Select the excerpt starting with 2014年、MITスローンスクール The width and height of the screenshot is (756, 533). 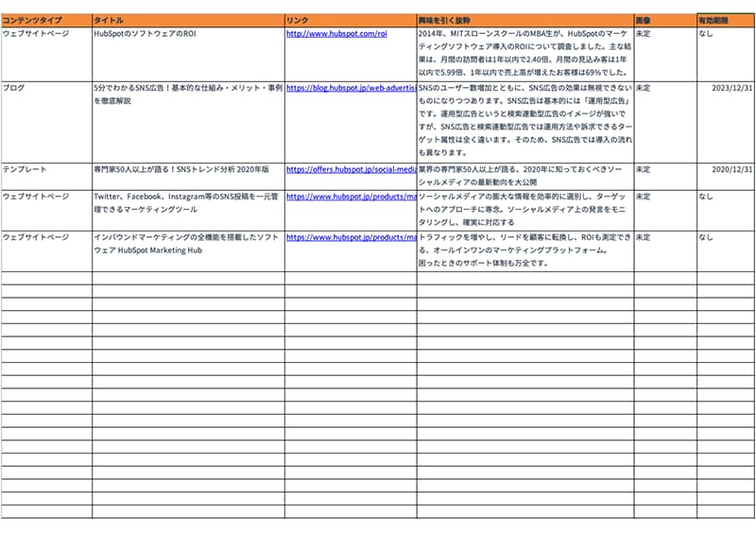(x=525, y=54)
